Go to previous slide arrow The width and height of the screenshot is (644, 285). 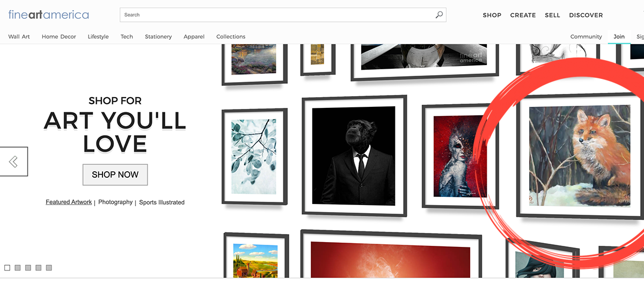pos(13,162)
